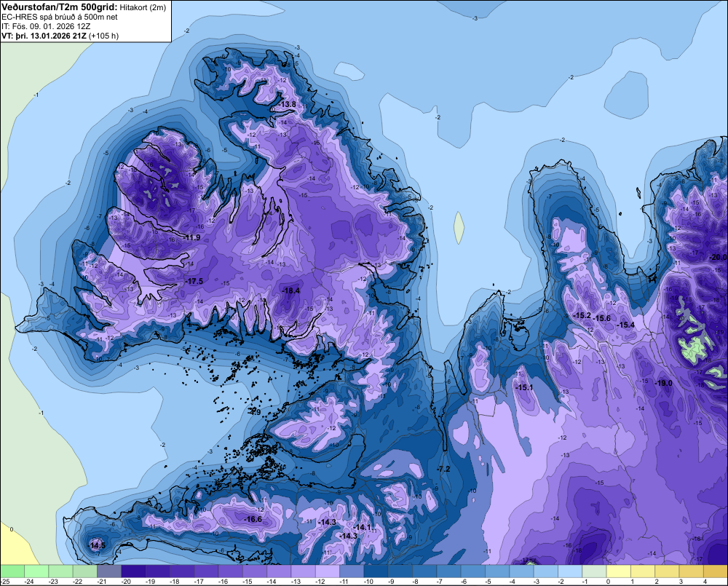Click the (+105 h) forecast offset text

coord(103,36)
